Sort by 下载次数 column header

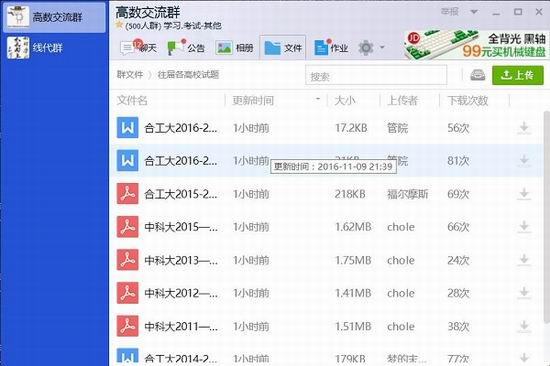(x=468, y=101)
